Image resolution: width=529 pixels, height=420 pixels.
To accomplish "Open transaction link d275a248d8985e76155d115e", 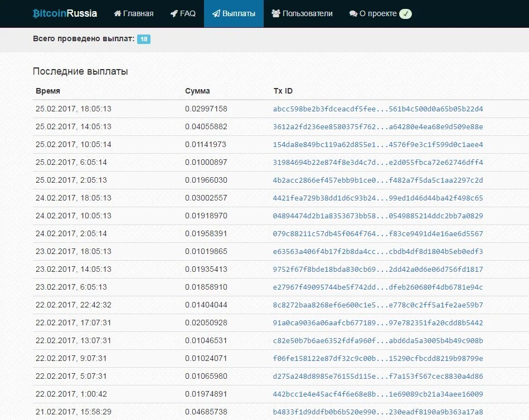I will [378, 376].
